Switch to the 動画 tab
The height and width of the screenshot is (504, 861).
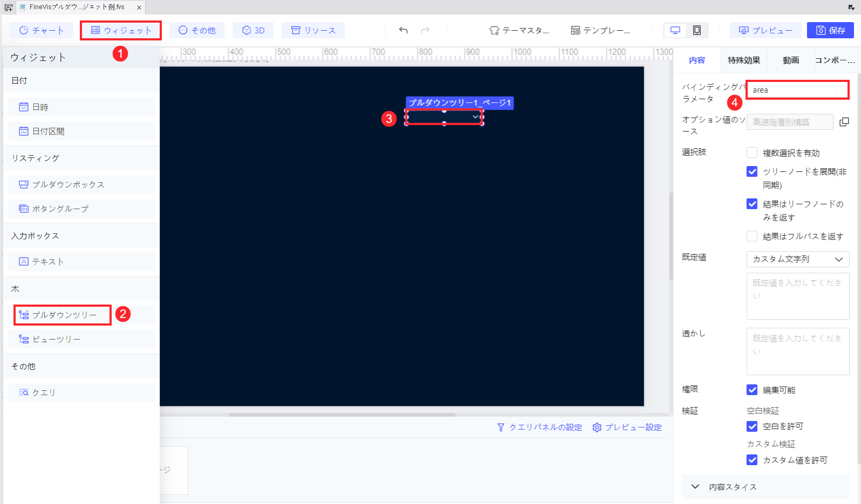791,60
